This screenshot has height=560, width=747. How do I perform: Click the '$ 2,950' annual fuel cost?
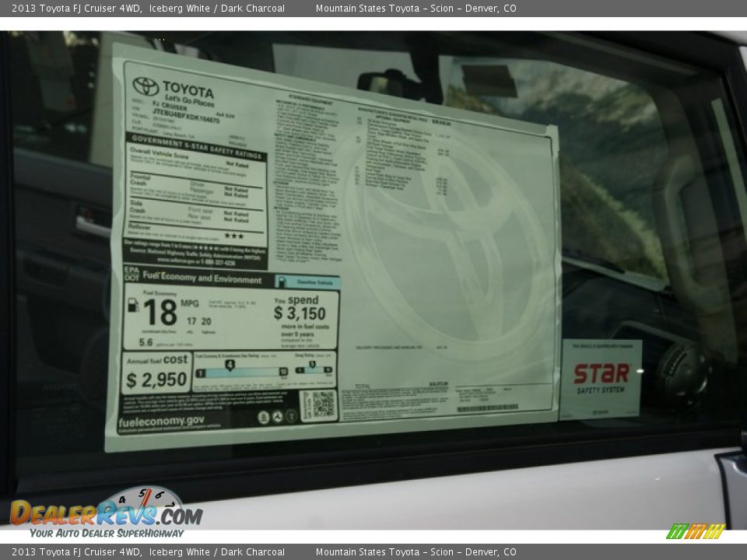pyautogui.click(x=156, y=380)
